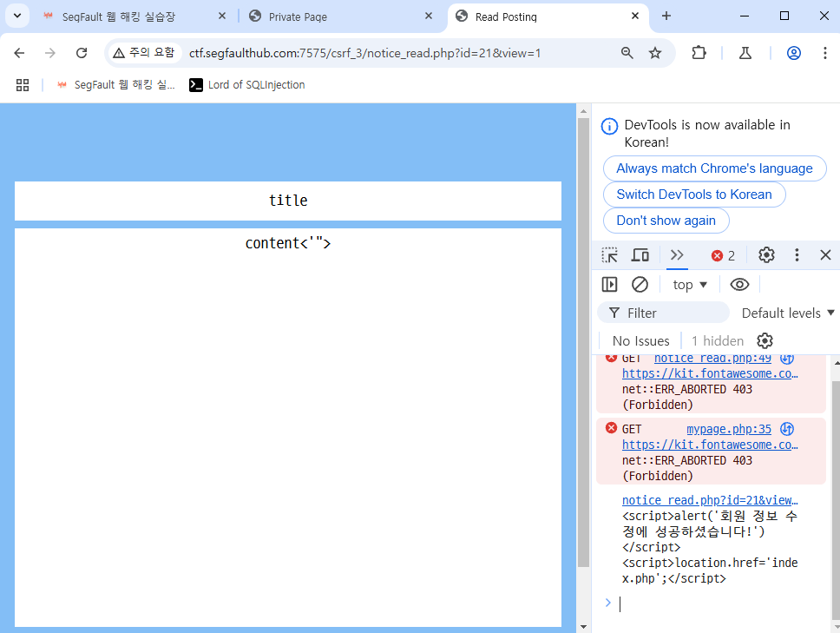
Task: Activate the inspect element picker
Action: coord(609,255)
